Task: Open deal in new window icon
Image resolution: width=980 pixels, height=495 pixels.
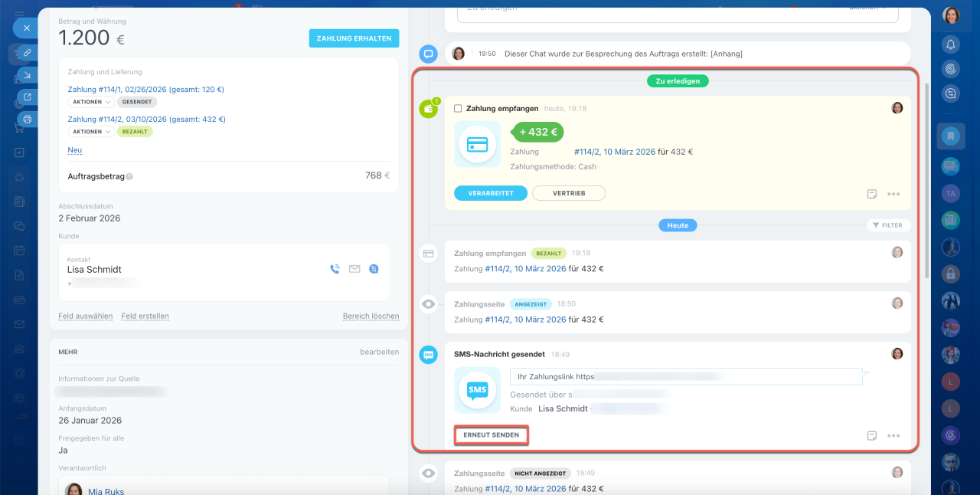Action: (28, 97)
